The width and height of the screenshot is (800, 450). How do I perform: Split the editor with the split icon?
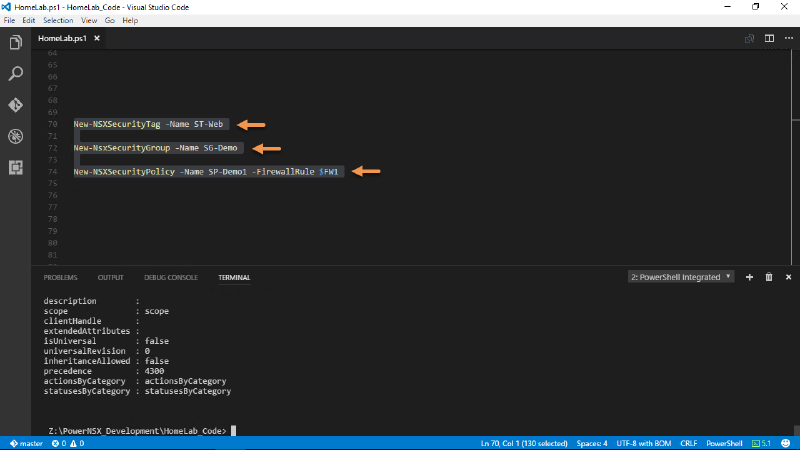(x=769, y=38)
